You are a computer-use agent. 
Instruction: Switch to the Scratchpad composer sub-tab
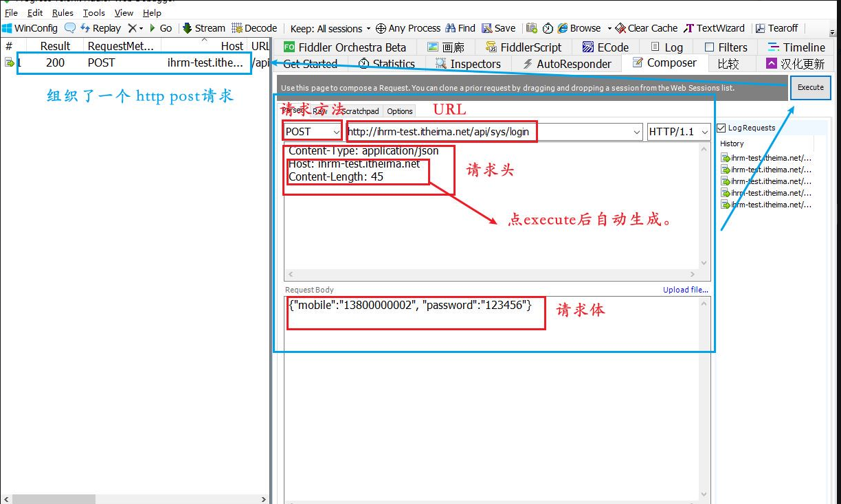[x=361, y=111]
